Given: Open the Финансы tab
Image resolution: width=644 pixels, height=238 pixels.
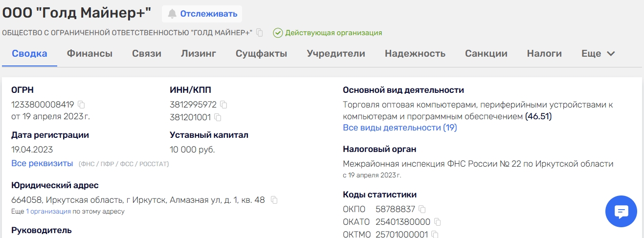Looking at the screenshot, I should [90, 54].
